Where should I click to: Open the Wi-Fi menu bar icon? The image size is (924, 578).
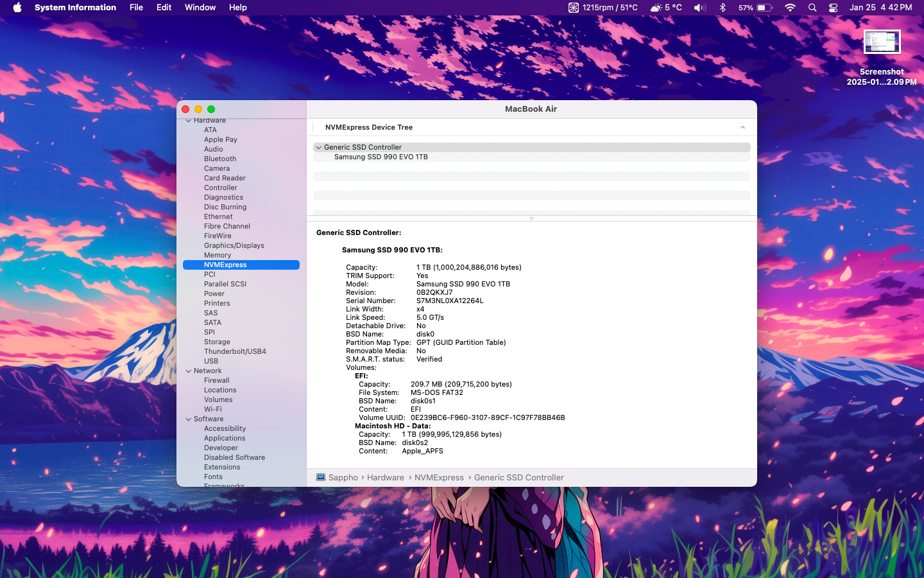(791, 8)
